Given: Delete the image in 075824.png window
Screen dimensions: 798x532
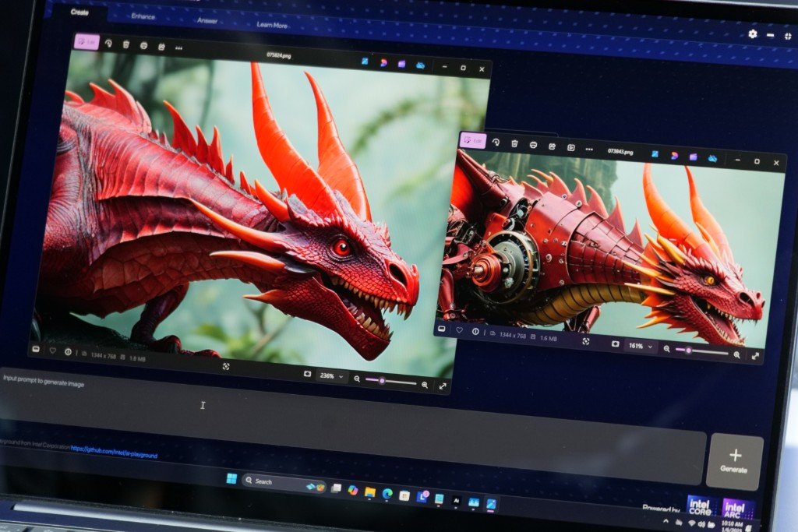Looking at the screenshot, I should pyautogui.click(x=125, y=44).
